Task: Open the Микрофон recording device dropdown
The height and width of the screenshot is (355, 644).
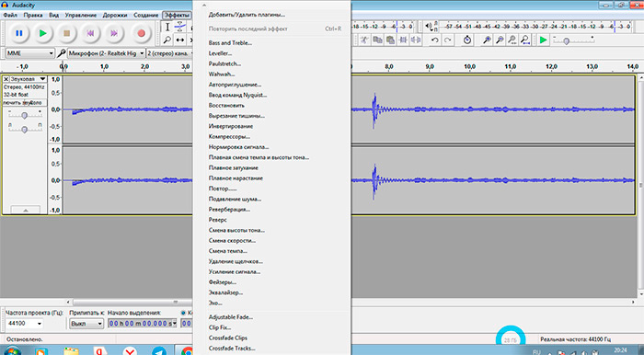Action: tap(106, 53)
